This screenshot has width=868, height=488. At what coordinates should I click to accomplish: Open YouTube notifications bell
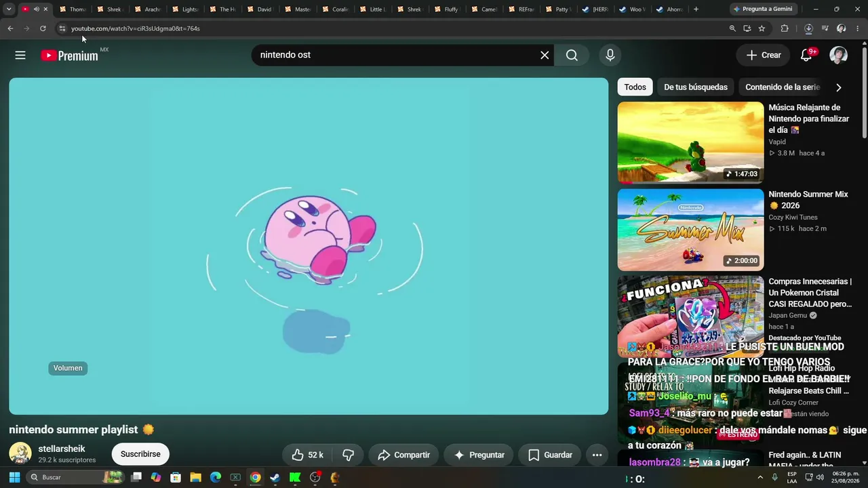tap(806, 56)
